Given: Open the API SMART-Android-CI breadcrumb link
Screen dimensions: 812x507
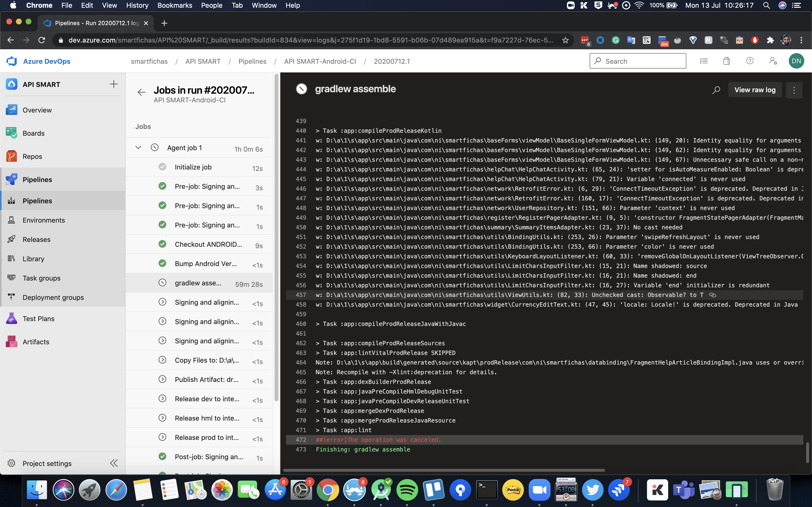Looking at the screenshot, I should pyautogui.click(x=320, y=61).
